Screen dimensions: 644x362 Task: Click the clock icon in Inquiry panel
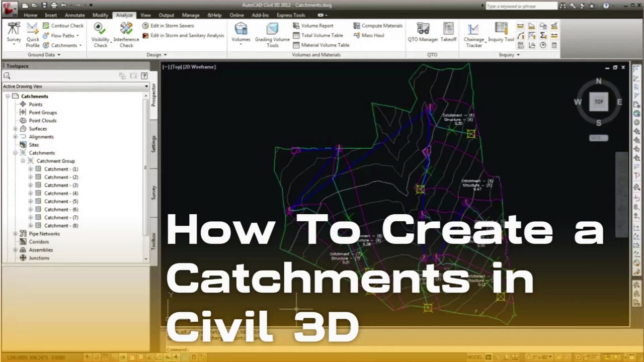coord(543,45)
